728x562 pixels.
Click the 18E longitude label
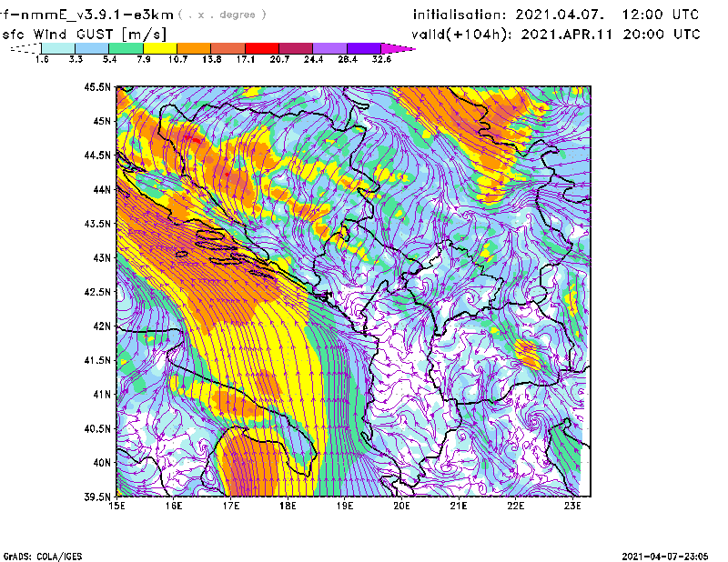pos(288,506)
